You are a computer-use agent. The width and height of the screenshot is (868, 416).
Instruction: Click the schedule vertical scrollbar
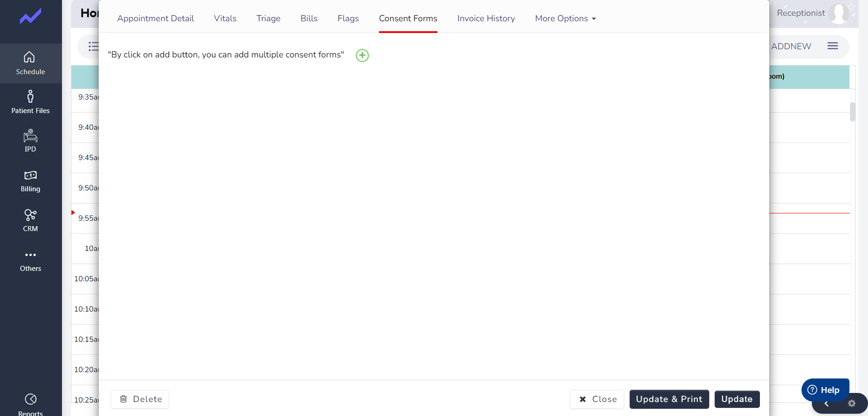[853, 112]
